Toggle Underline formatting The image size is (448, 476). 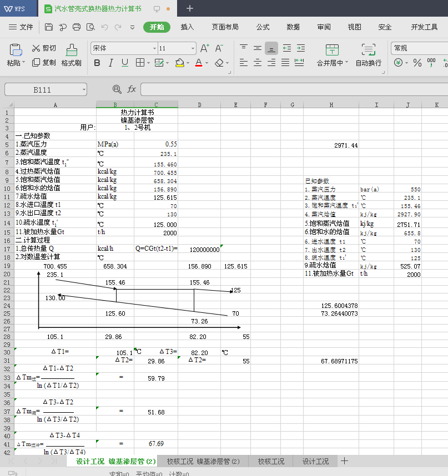124,63
